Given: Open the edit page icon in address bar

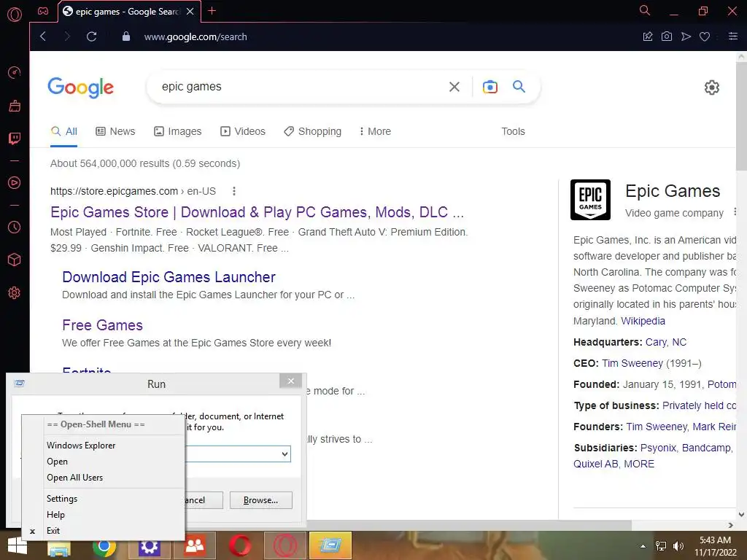Looking at the screenshot, I should point(648,36).
